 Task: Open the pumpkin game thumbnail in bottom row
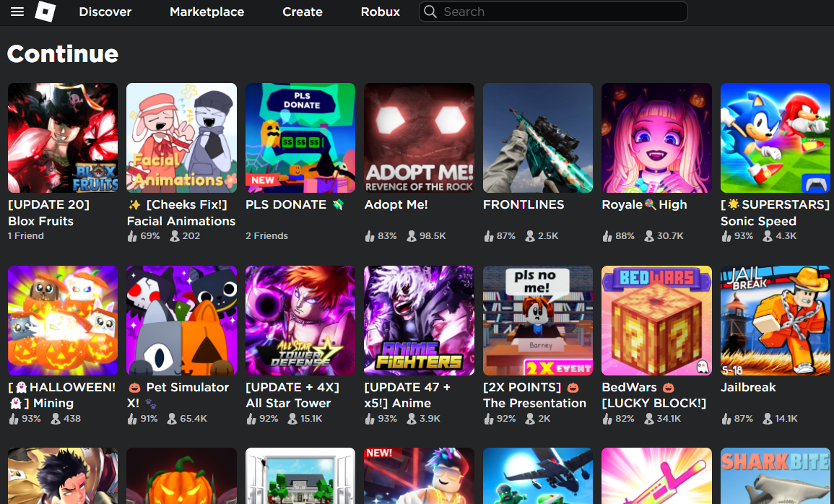click(181, 476)
